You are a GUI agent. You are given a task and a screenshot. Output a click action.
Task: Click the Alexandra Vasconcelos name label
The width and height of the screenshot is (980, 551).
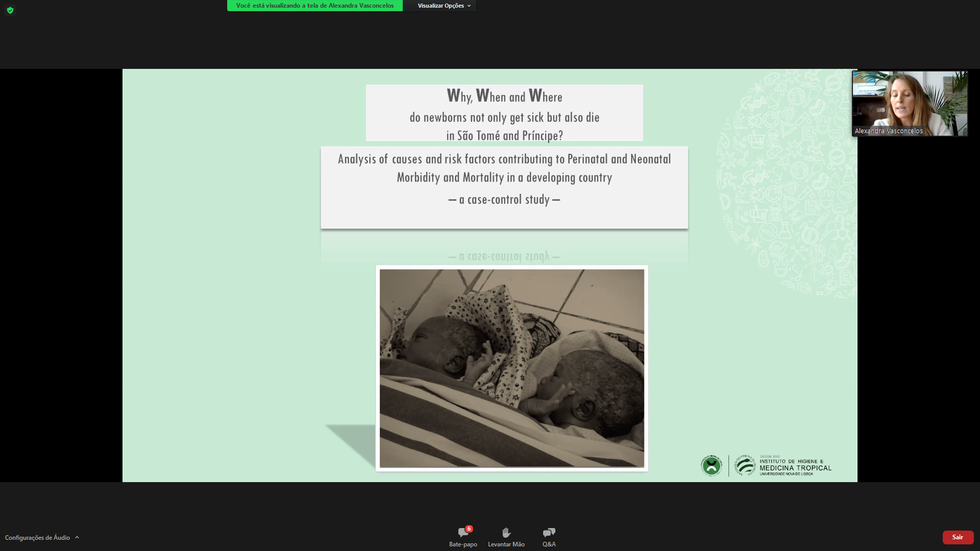(x=888, y=131)
